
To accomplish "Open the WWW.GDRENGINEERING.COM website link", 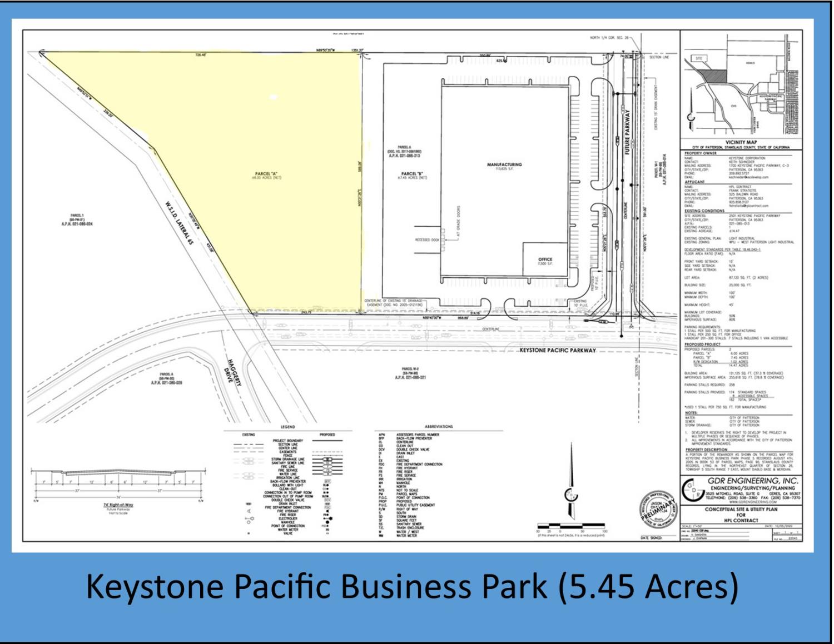I will (753, 502).
